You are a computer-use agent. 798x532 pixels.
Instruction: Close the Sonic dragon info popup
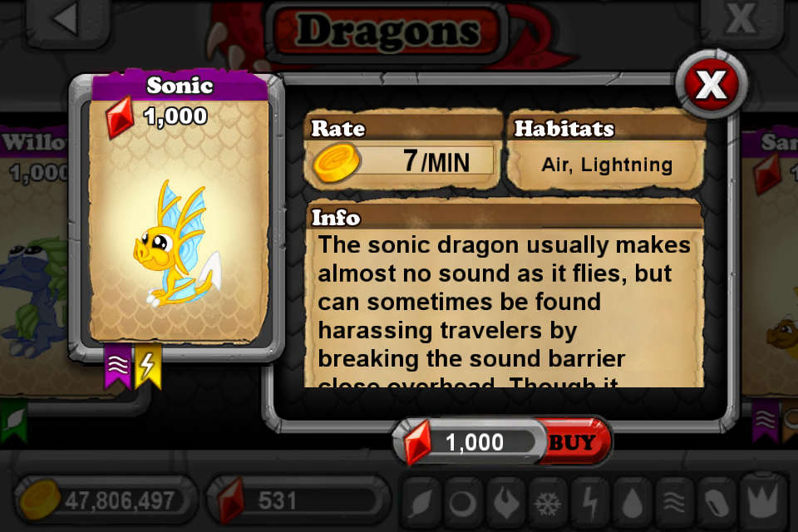coord(711,84)
